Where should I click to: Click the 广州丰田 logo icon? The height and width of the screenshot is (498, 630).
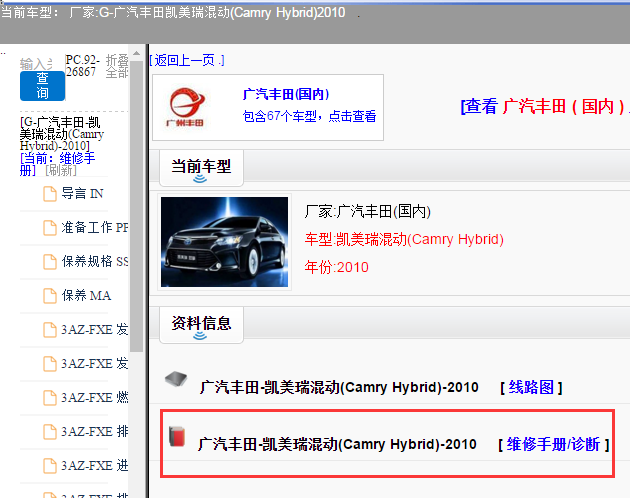[186, 107]
